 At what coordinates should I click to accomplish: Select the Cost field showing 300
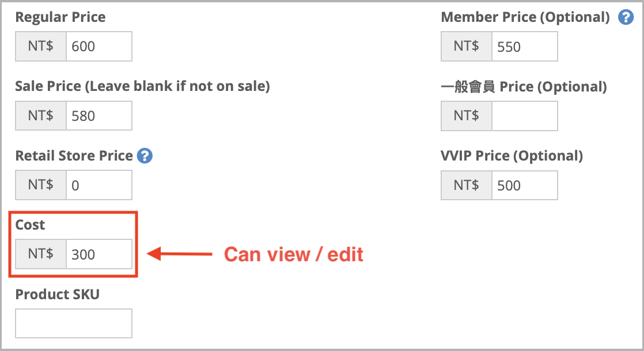[99, 254]
